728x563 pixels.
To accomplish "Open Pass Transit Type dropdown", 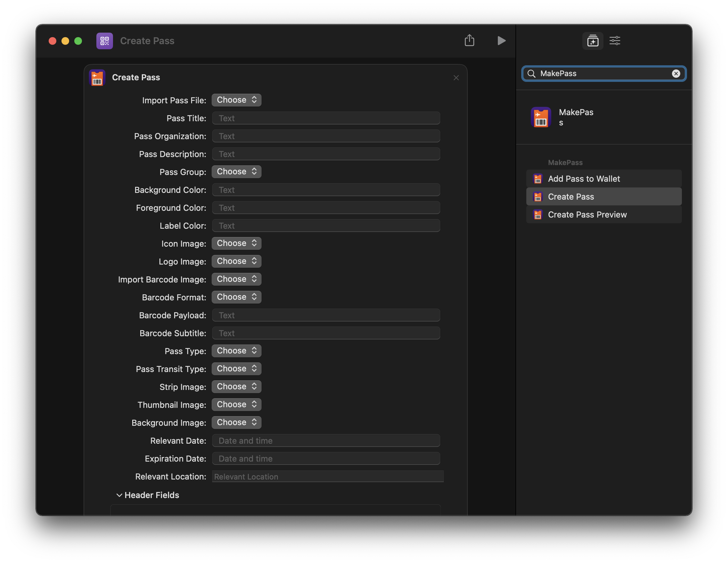I will pyautogui.click(x=236, y=369).
